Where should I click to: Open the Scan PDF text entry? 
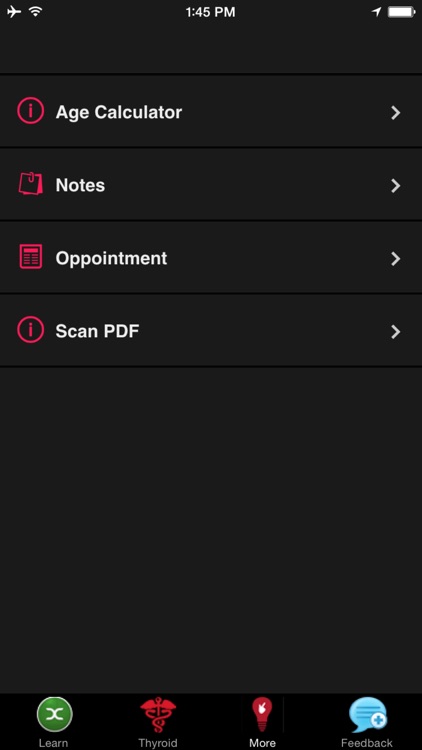[x=97, y=331]
